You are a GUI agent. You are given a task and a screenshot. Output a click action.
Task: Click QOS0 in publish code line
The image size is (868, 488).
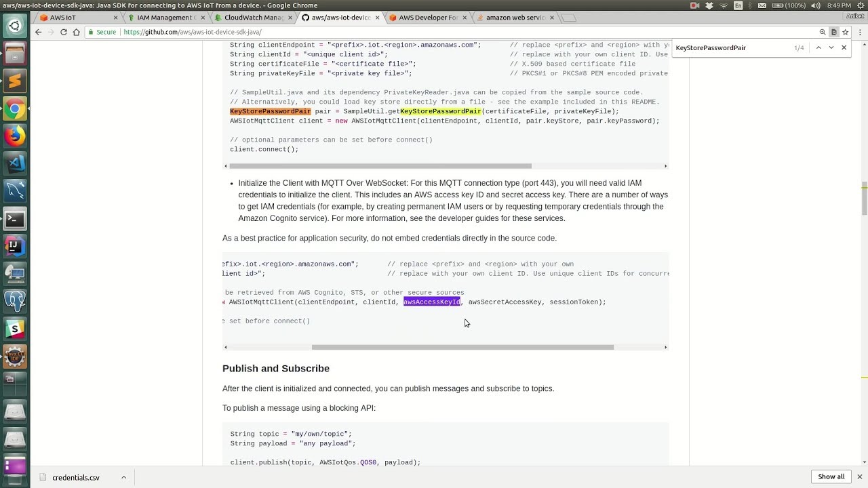click(x=368, y=462)
